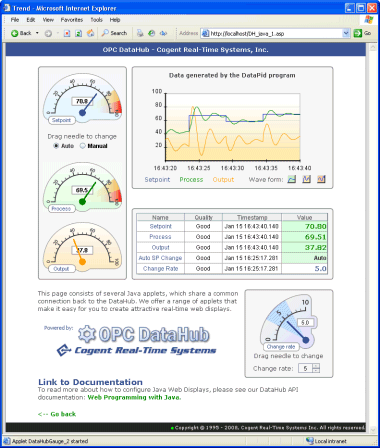Viewport: 380px width, 448px height.
Task: Increase Change rate with stepper arrow
Action: (x=316, y=366)
